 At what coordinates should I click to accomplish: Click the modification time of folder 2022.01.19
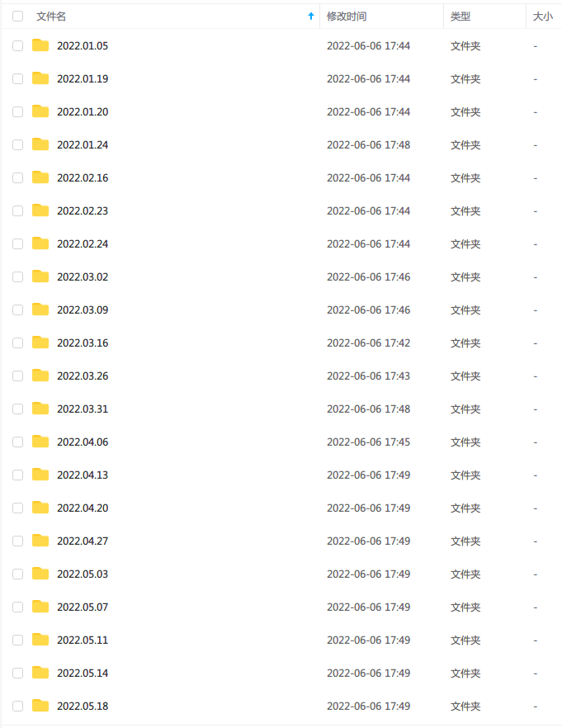[x=368, y=78]
